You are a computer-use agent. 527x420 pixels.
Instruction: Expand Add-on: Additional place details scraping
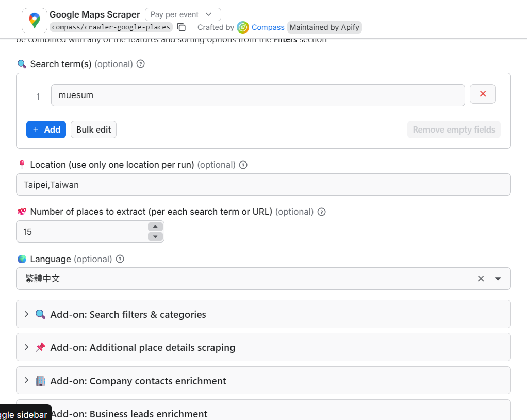click(263, 347)
